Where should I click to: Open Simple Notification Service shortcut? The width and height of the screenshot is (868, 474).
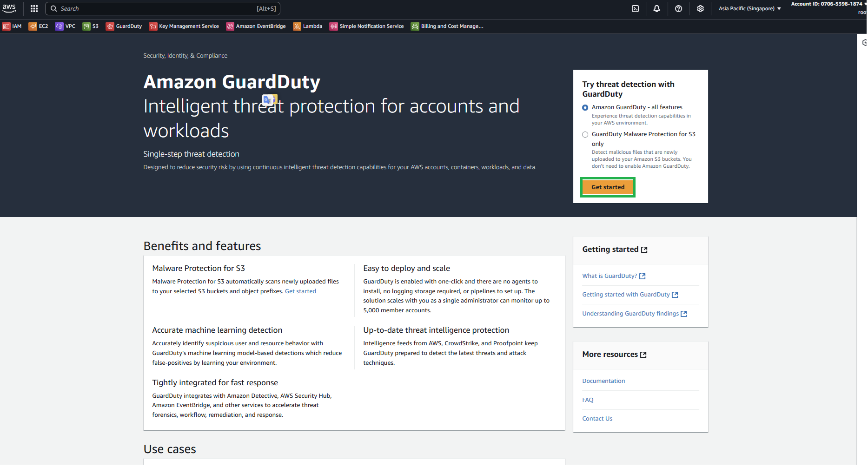click(x=367, y=26)
